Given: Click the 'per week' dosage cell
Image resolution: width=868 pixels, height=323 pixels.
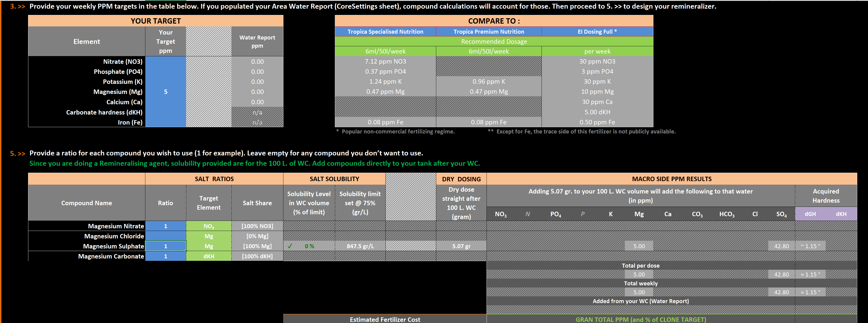Looking at the screenshot, I should [x=597, y=51].
